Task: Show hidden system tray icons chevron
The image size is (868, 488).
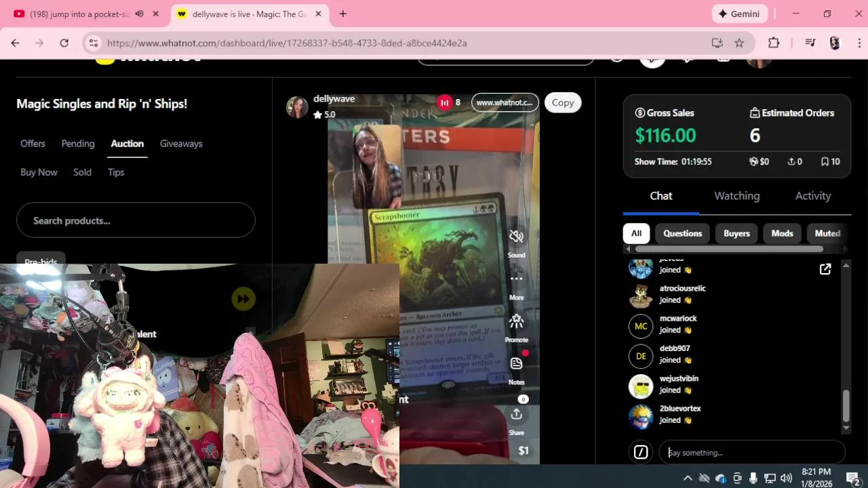Action: [688, 478]
